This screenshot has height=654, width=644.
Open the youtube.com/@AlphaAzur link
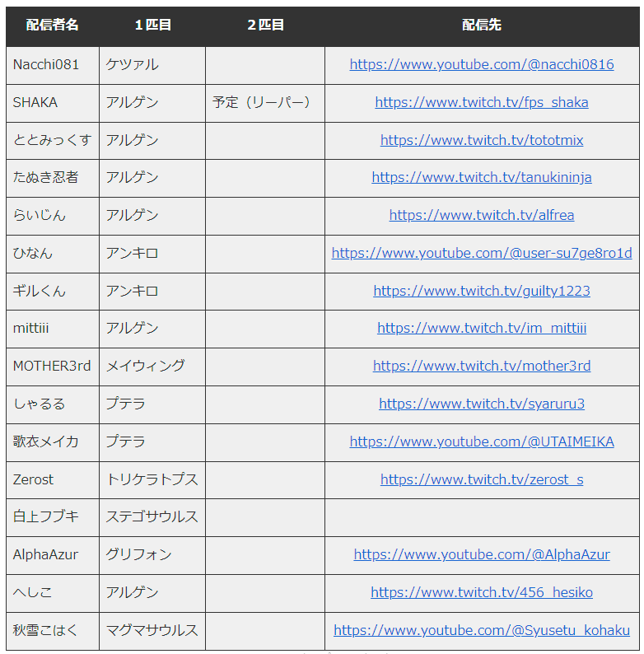482,554
